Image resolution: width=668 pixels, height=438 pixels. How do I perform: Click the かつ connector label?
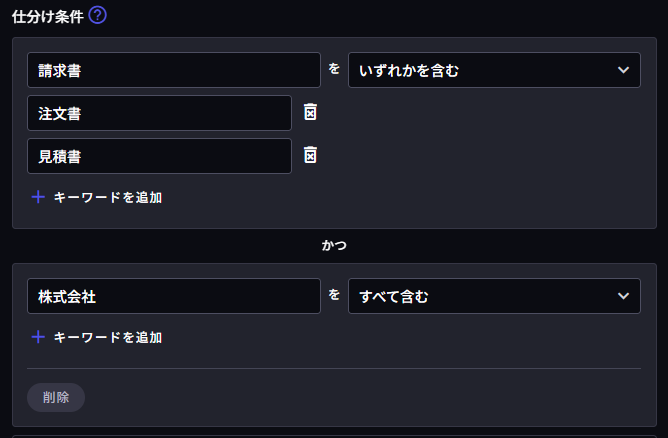tap(334, 245)
